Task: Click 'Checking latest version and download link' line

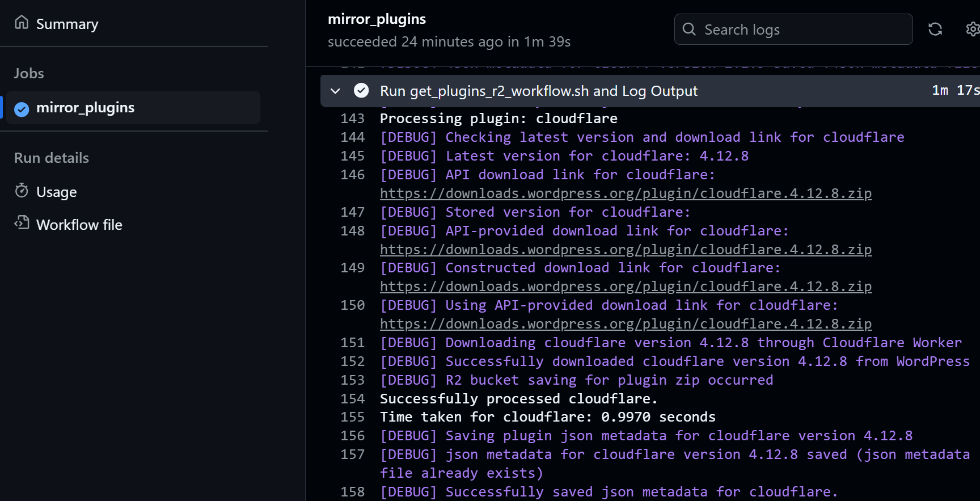Action: click(x=642, y=137)
